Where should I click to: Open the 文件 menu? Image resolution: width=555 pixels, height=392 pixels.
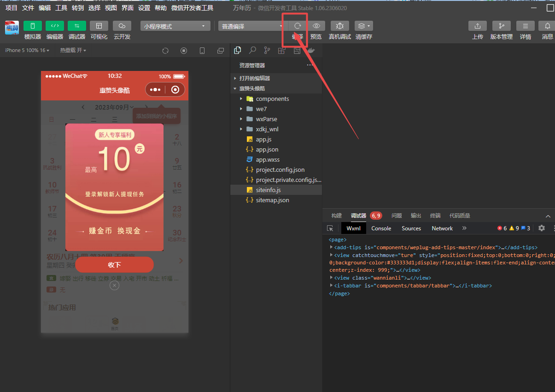(28, 8)
